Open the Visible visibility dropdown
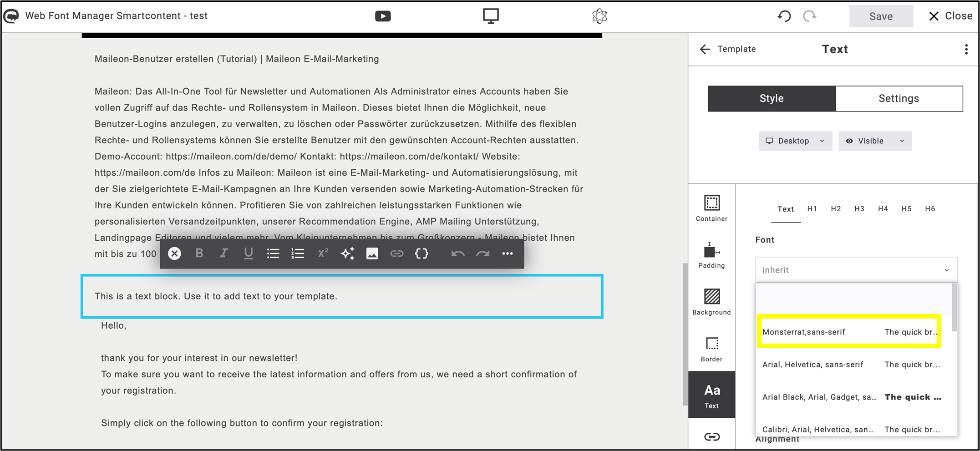 coord(875,141)
